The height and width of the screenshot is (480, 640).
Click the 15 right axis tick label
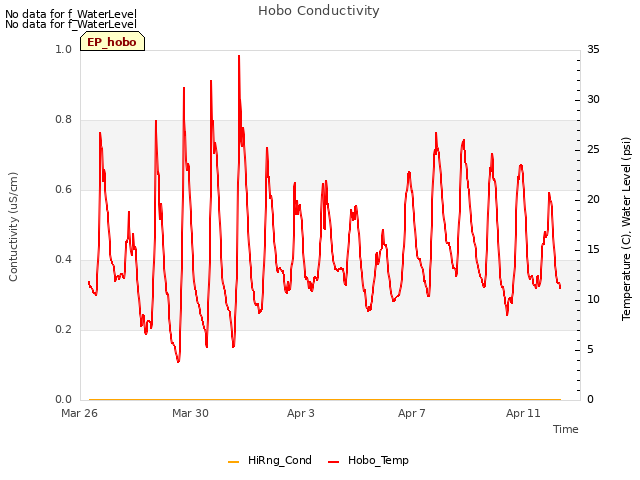click(593, 250)
